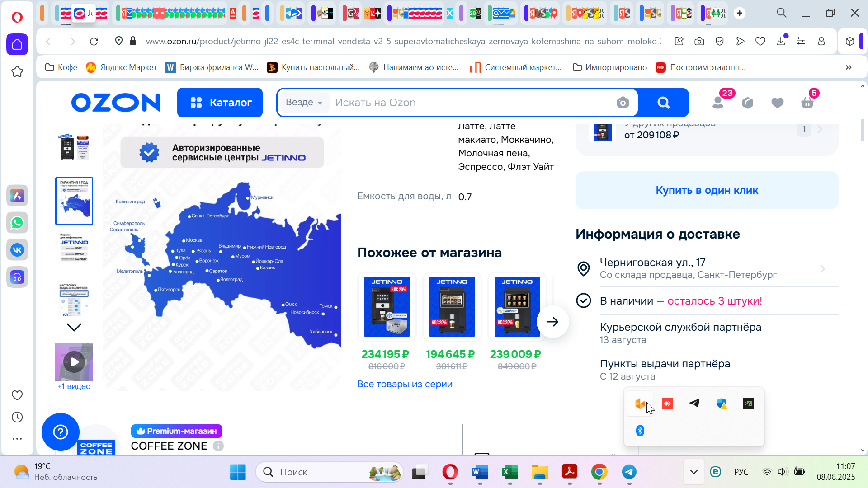This screenshot has height=488, width=868.
Task: Open Chrome from the taskbar
Action: tap(599, 472)
